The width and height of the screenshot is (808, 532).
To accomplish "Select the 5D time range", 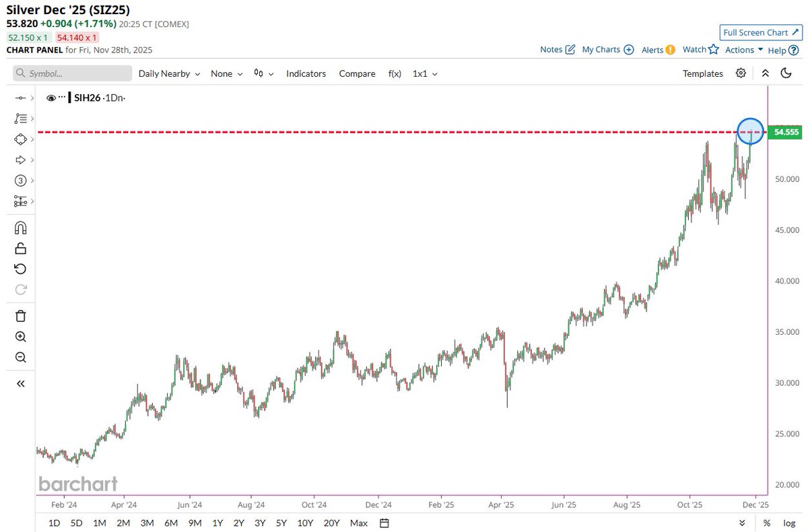I will tap(76, 523).
